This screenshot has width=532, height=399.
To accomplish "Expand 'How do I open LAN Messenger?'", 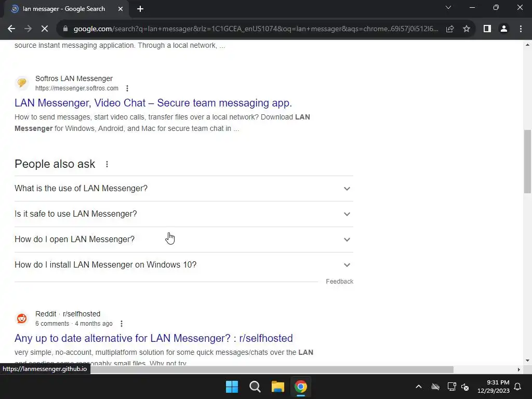I will click(184, 239).
